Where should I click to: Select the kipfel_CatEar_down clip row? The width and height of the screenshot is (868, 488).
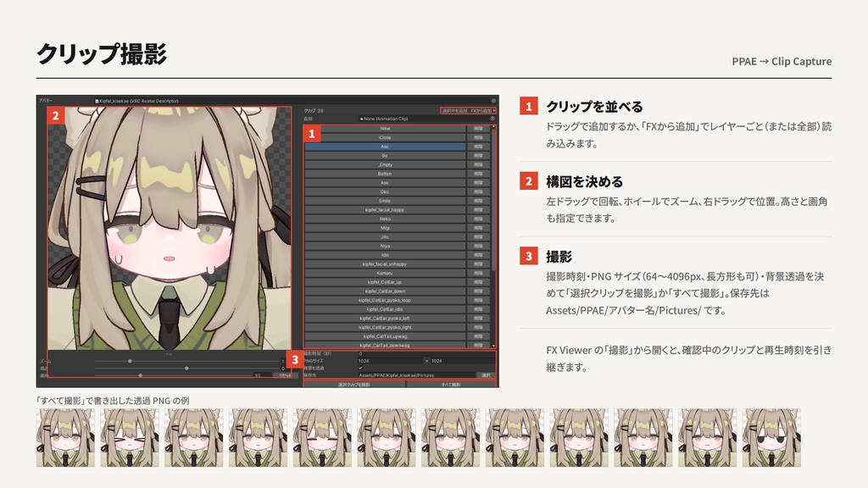coord(386,291)
